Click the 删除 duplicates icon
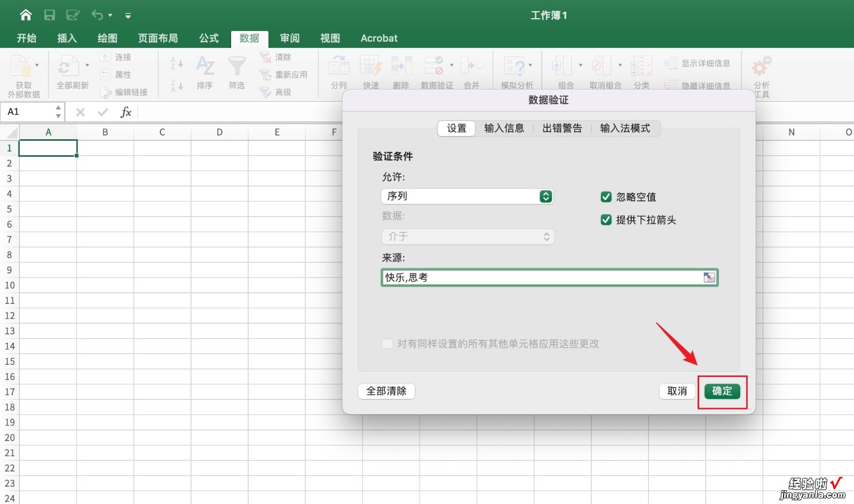Image resolution: width=854 pixels, height=504 pixels. pos(401,67)
